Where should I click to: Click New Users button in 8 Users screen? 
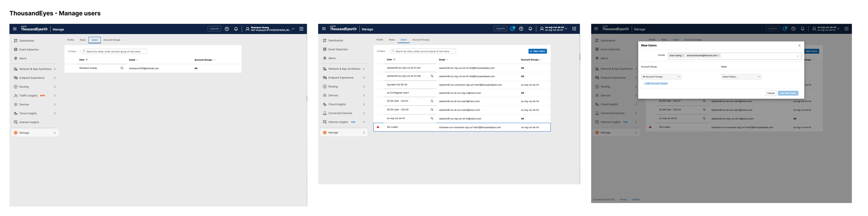(537, 51)
